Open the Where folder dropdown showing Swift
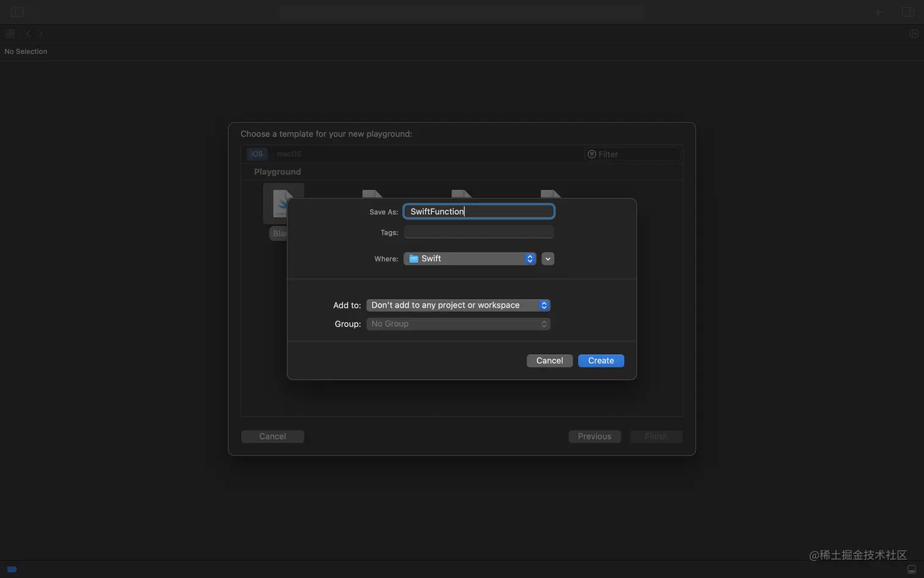 [x=470, y=259]
